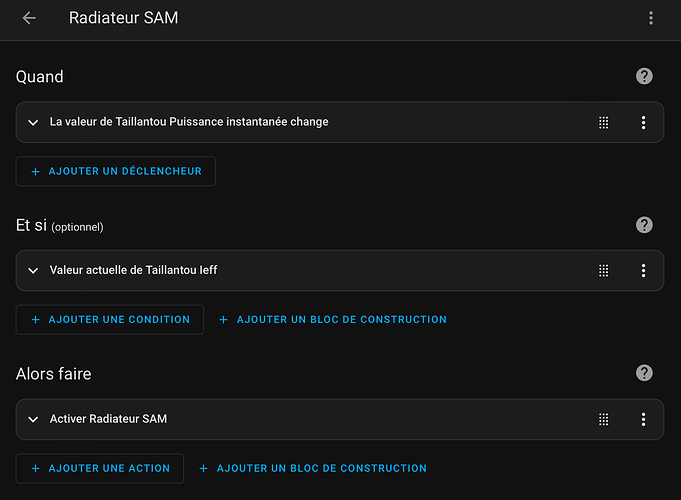Image resolution: width=681 pixels, height=500 pixels.
Task: Expand the Taillantou Puissance instantanée trigger chevron
Action: [33, 123]
